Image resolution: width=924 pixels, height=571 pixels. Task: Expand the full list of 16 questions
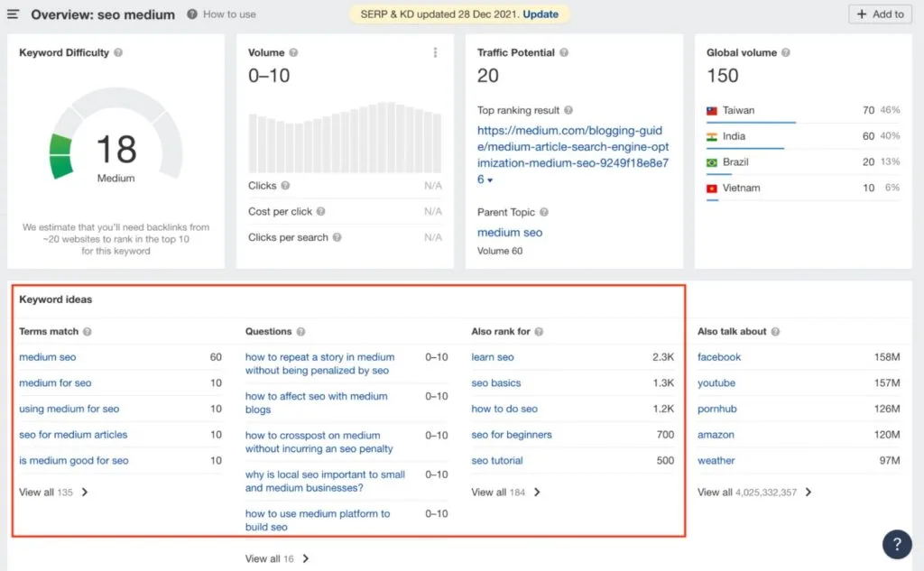point(273,558)
